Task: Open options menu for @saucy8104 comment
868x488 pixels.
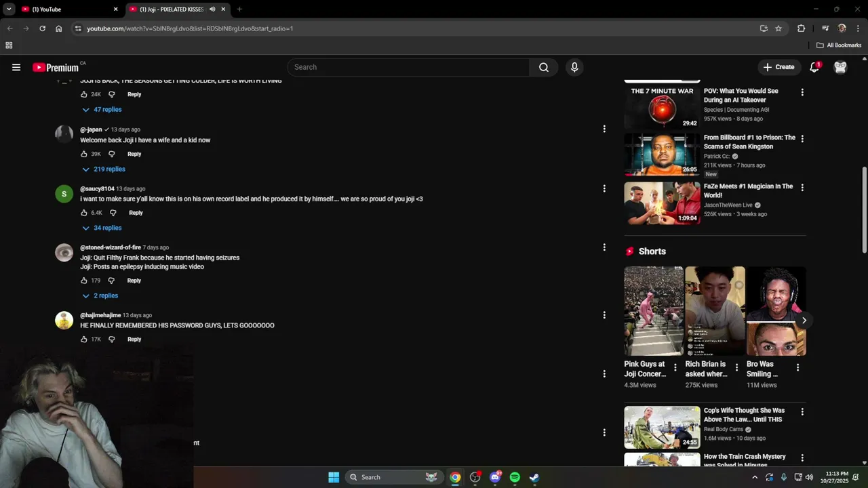Action: pos(604,188)
